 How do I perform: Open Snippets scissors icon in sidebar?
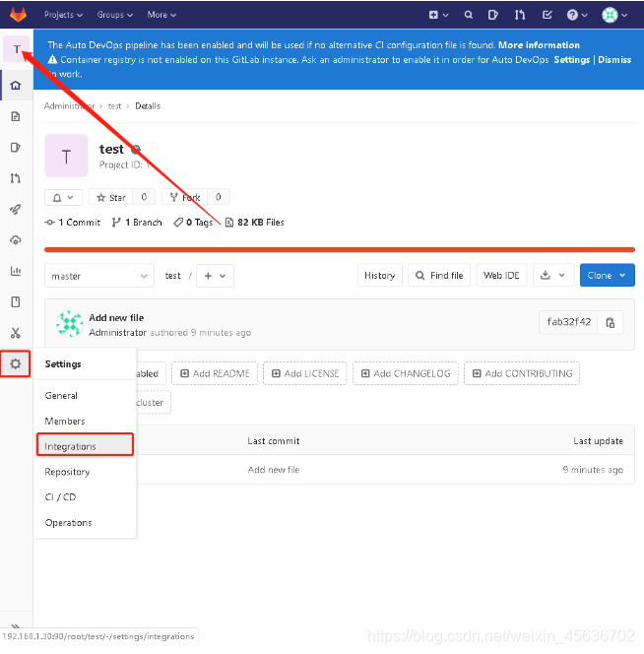pos(16,333)
